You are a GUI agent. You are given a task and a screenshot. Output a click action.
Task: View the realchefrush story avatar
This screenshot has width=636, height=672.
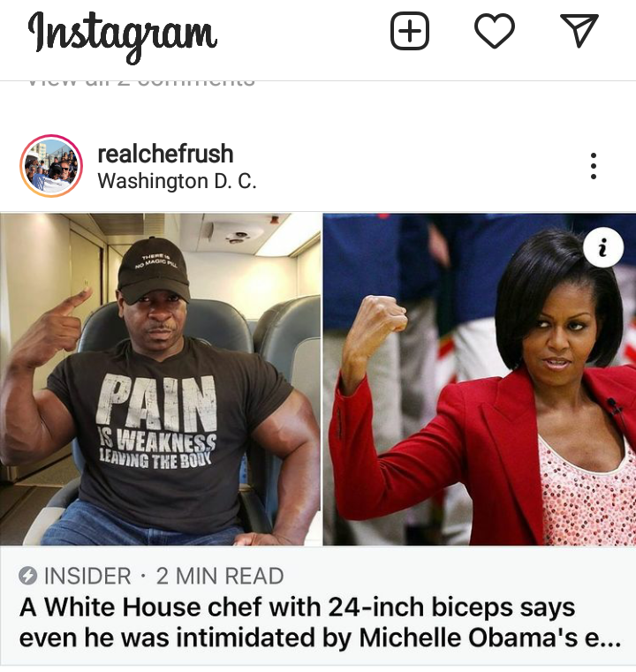coord(51,166)
